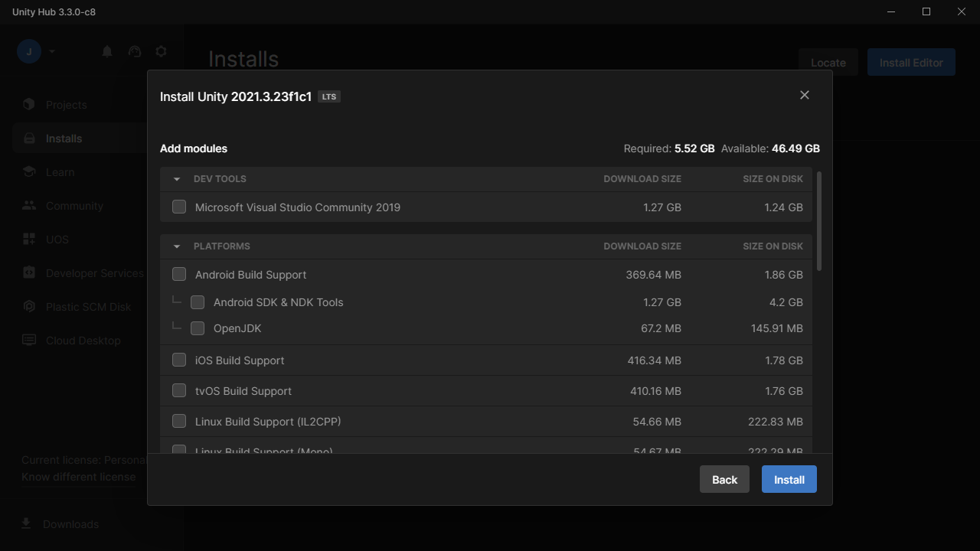Open Developer Services in sidebar
Image resolution: width=980 pixels, height=551 pixels.
[x=95, y=273]
